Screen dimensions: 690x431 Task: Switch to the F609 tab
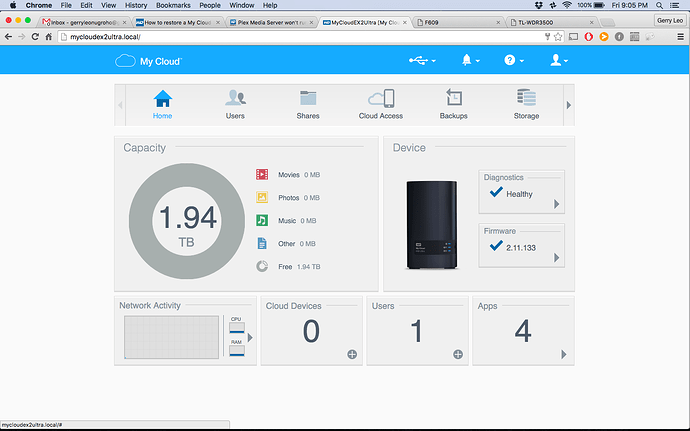pos(459,22)
